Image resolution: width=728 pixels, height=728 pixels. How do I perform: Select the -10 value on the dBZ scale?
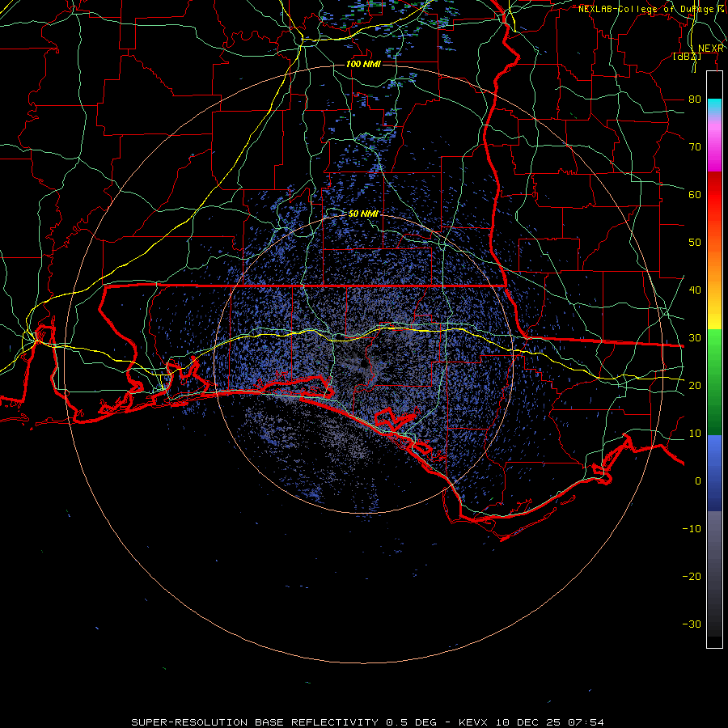pos(692,529)
